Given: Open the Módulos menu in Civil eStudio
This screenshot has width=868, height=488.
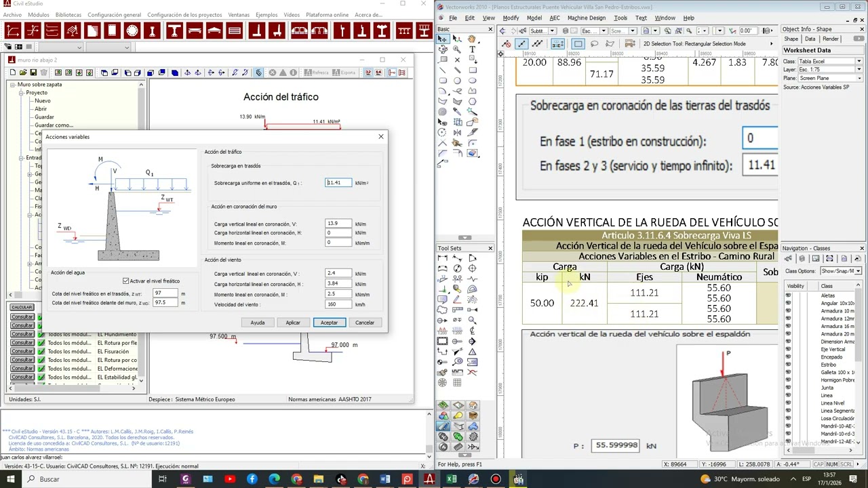Looking at the screenshot, I should click(39, 15).
